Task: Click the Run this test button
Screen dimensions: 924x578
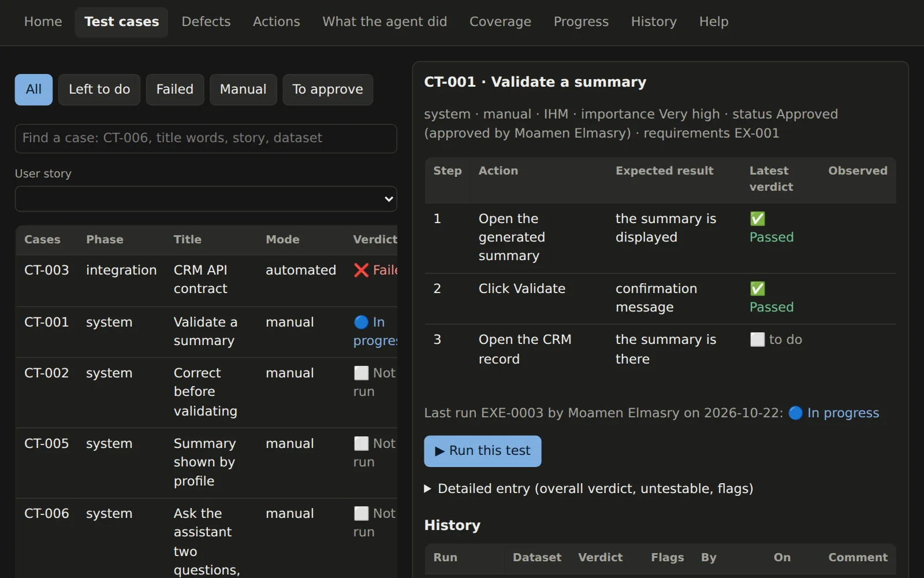Action: pos(482,451)
